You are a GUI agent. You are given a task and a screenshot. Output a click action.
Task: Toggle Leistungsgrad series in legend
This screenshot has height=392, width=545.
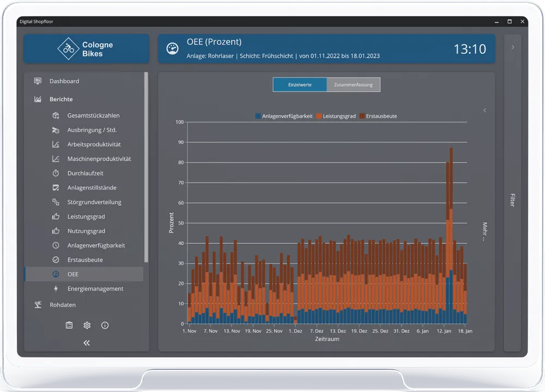tap(336, 116)
